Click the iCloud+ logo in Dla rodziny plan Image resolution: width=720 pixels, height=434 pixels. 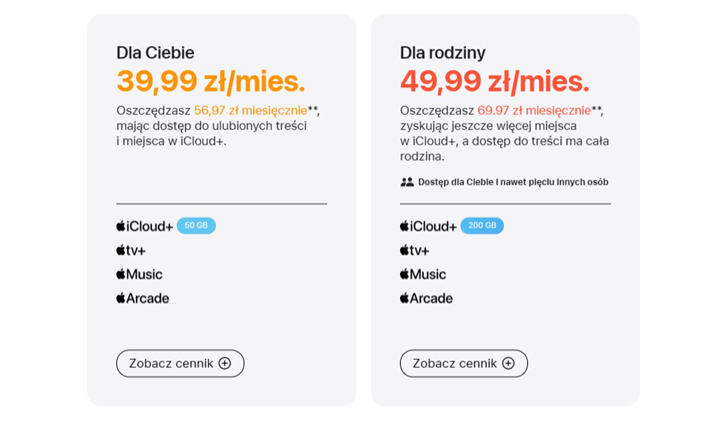coord(429,226)
